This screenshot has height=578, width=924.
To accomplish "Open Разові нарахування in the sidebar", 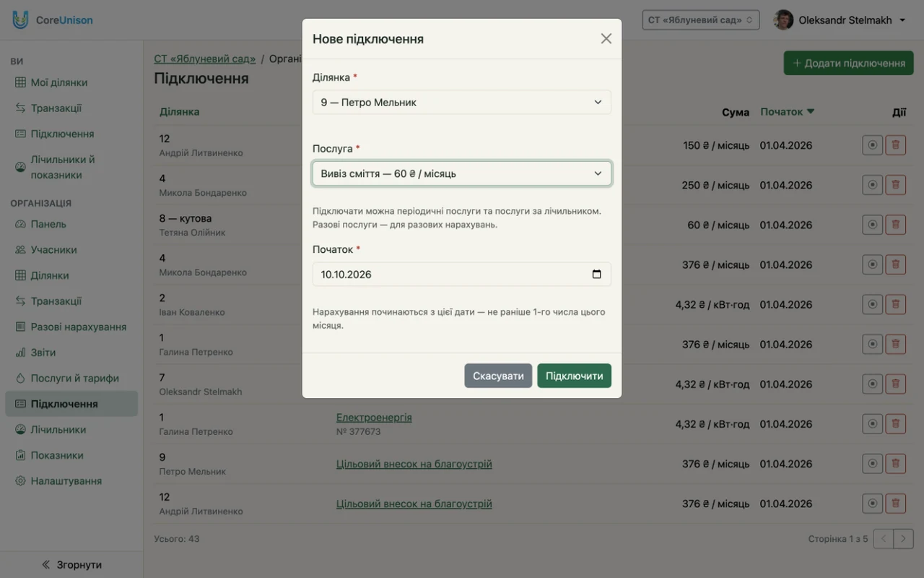I will click(71, 327).
